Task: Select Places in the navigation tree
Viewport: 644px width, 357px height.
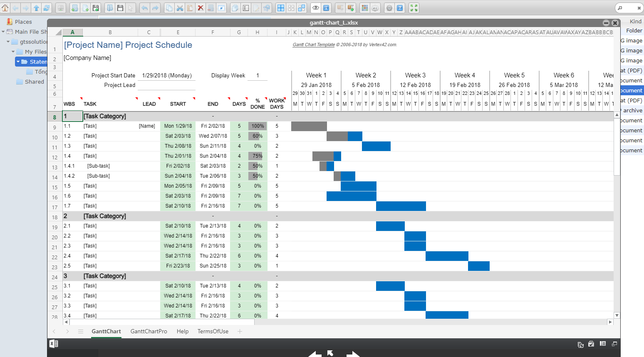Action: [23, 22]
